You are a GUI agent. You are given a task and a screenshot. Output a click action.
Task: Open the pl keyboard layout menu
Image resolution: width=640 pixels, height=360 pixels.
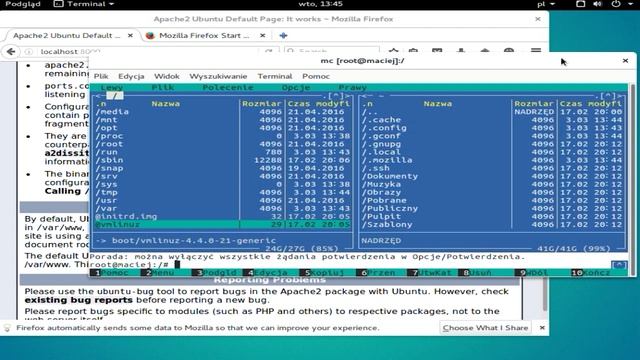coord(546,4)
